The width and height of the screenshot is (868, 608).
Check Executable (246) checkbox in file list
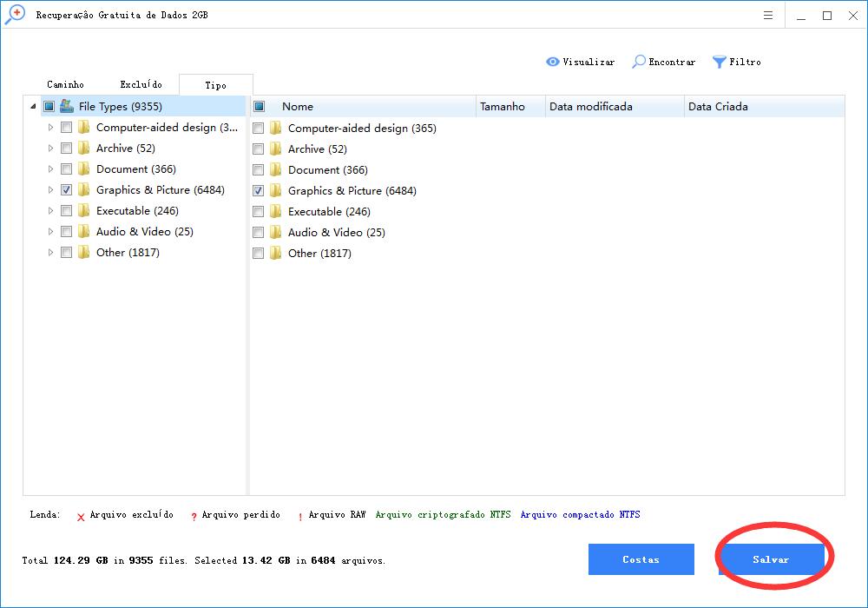tap(258, 212)
